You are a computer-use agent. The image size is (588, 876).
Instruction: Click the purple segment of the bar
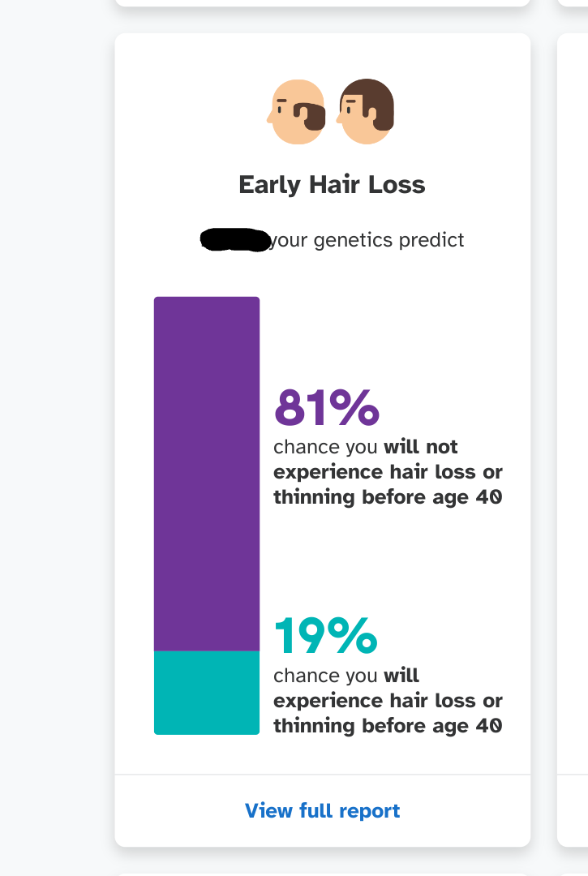pos(207,474)
